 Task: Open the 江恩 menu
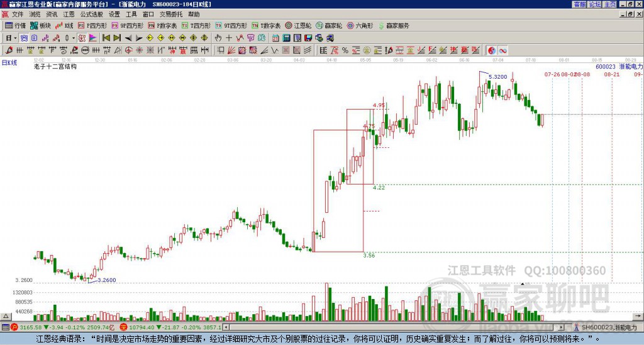point(69,14)
